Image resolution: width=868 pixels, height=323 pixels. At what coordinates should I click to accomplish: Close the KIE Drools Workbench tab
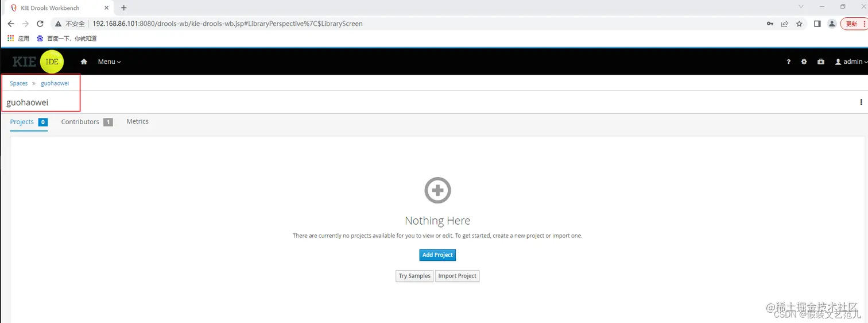coord(106,8)
